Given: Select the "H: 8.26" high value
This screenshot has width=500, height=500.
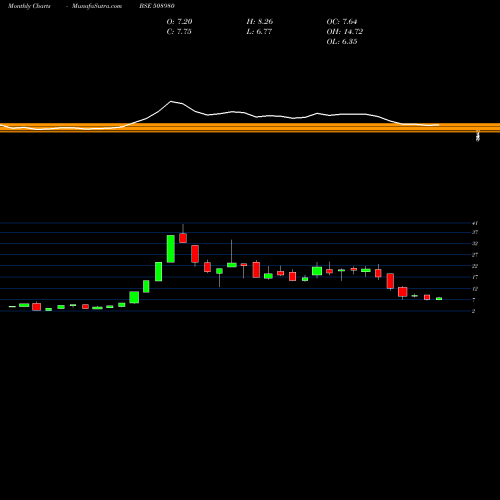Looking at the screenshot, I should click(260, 22).
